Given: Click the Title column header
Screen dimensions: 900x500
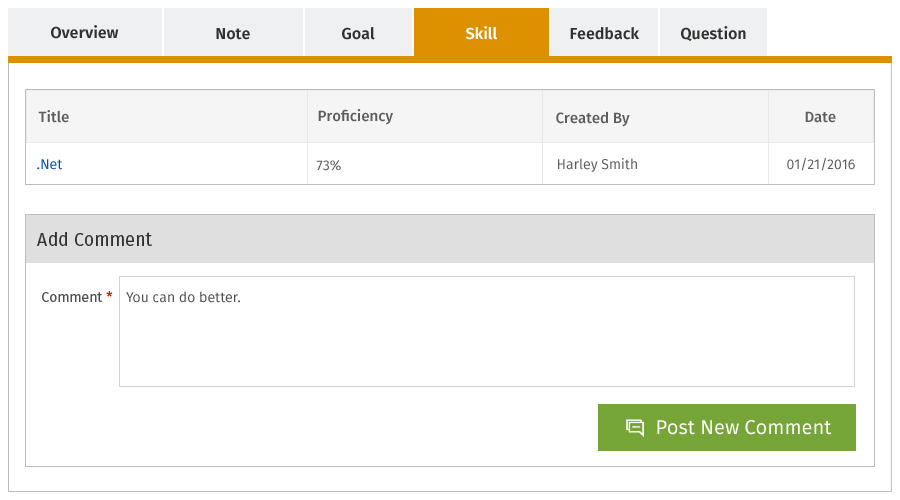Looking at the screenshot, I should (x=54, y=117).
